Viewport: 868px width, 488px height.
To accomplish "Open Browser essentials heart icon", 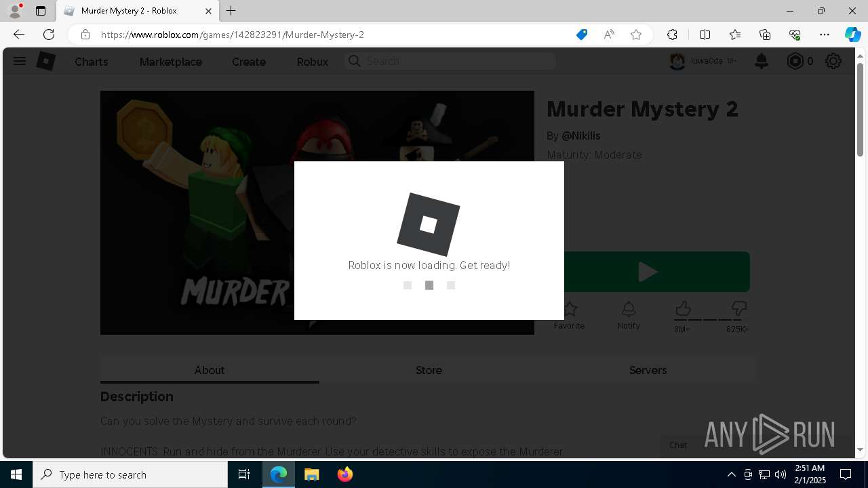I will (795, 35).
